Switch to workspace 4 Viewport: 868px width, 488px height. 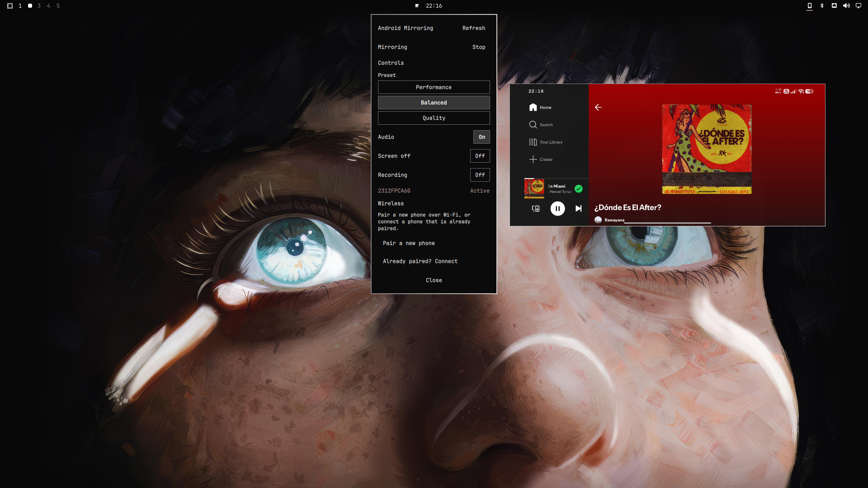(49, 6)
